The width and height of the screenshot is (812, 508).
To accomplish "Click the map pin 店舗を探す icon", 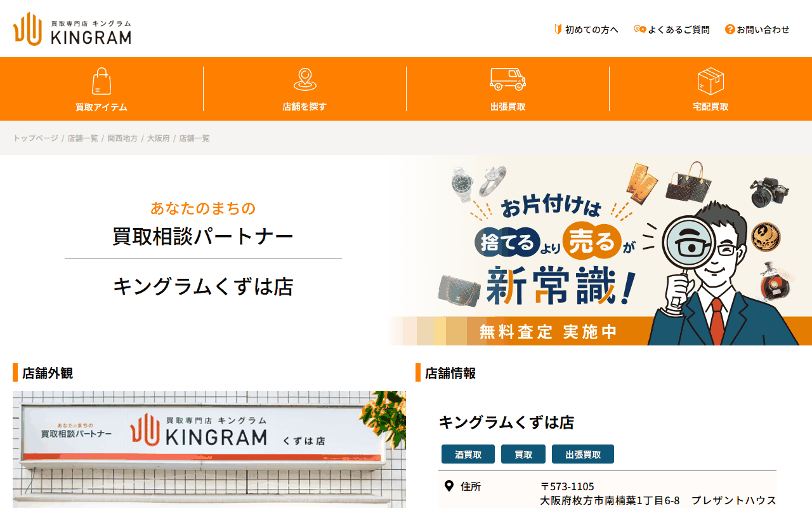I will (304, 80).
